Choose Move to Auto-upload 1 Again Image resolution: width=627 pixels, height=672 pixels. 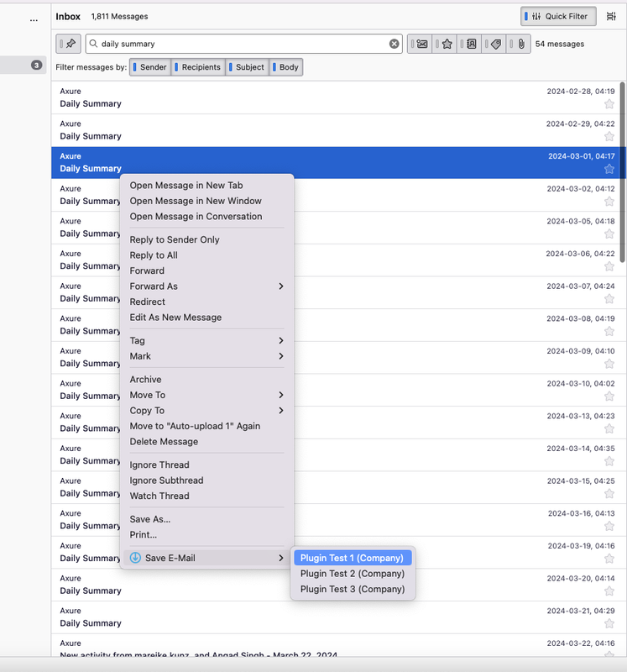[x=206, y=426]
